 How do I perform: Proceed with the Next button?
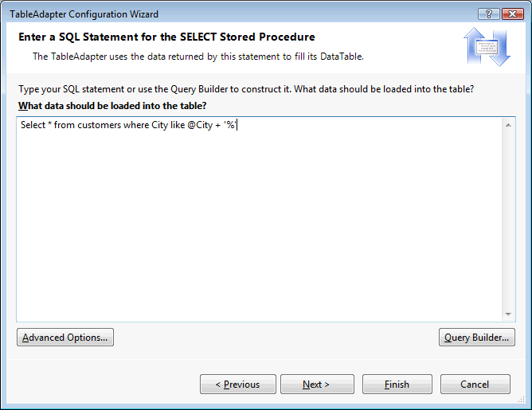(316, 385)
